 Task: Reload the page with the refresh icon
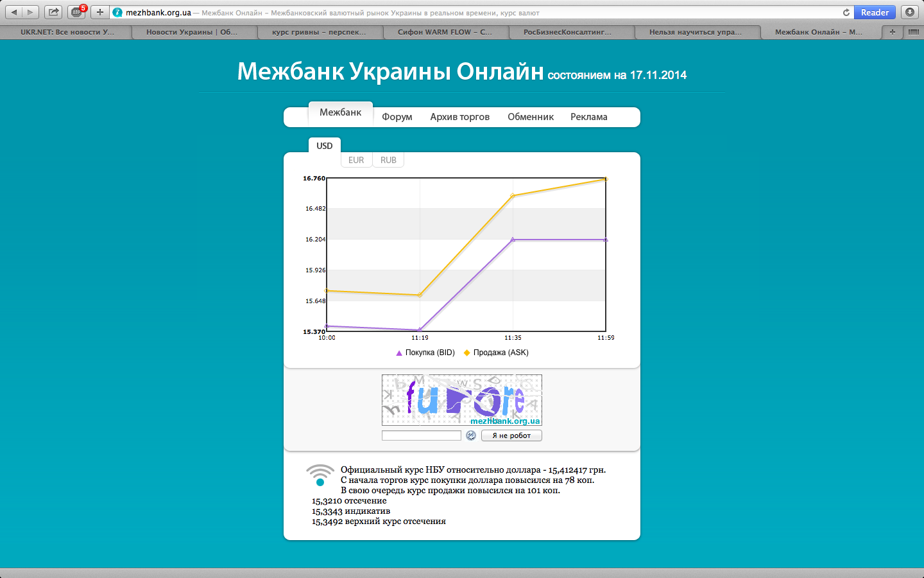[846, 12]
